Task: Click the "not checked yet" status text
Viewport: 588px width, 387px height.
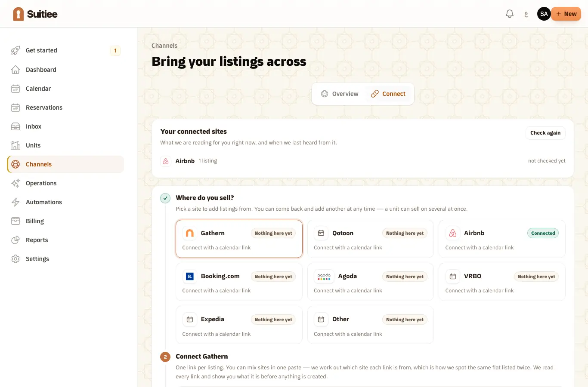Action: click(x=547, y=161)
